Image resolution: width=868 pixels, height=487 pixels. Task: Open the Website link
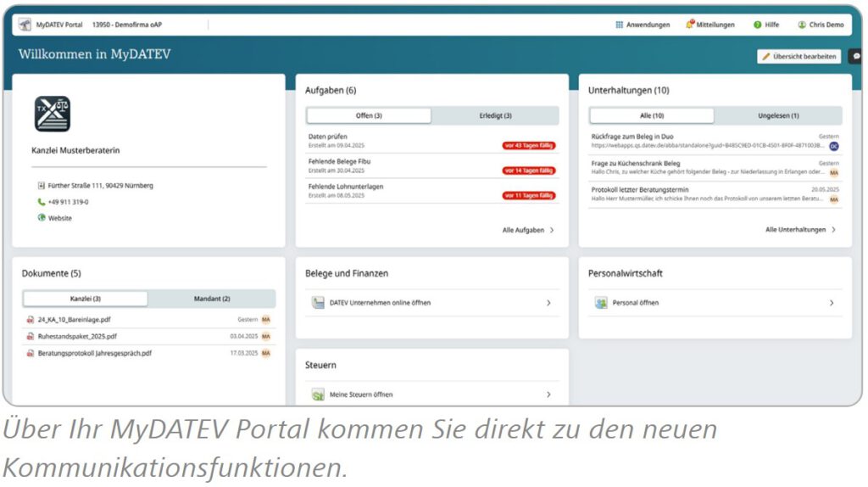pyautogui.click(x=60, y=218)
